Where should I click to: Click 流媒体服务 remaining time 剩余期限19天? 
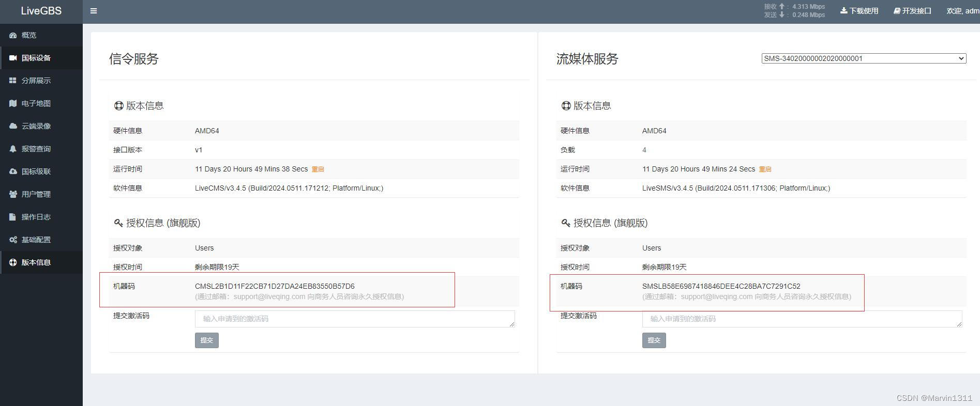pyautogui.click(x=665, y=267)
